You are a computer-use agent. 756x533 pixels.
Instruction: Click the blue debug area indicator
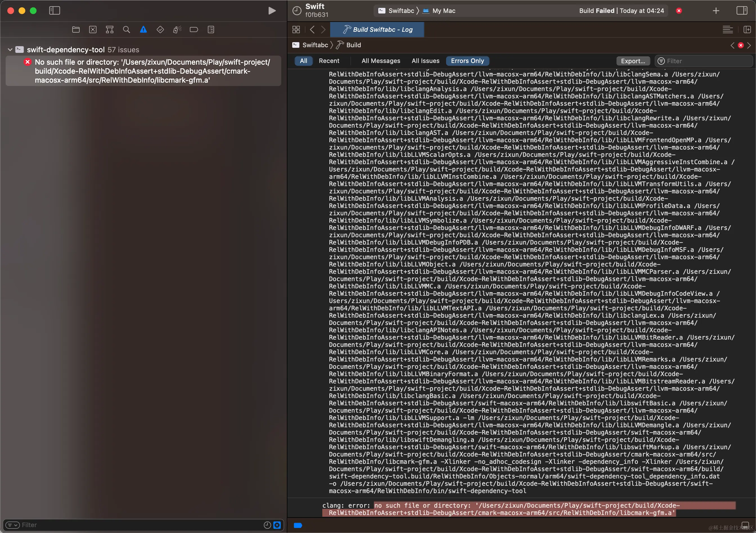[x=298, y=525]
